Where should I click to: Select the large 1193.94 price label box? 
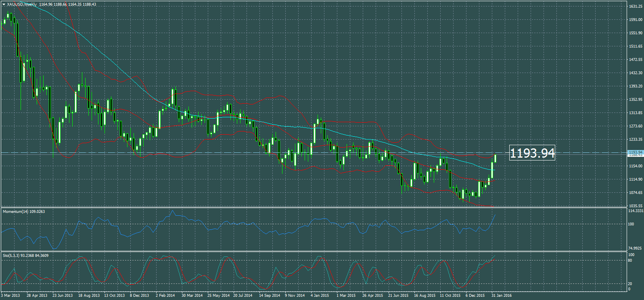(x=532, y=153)
